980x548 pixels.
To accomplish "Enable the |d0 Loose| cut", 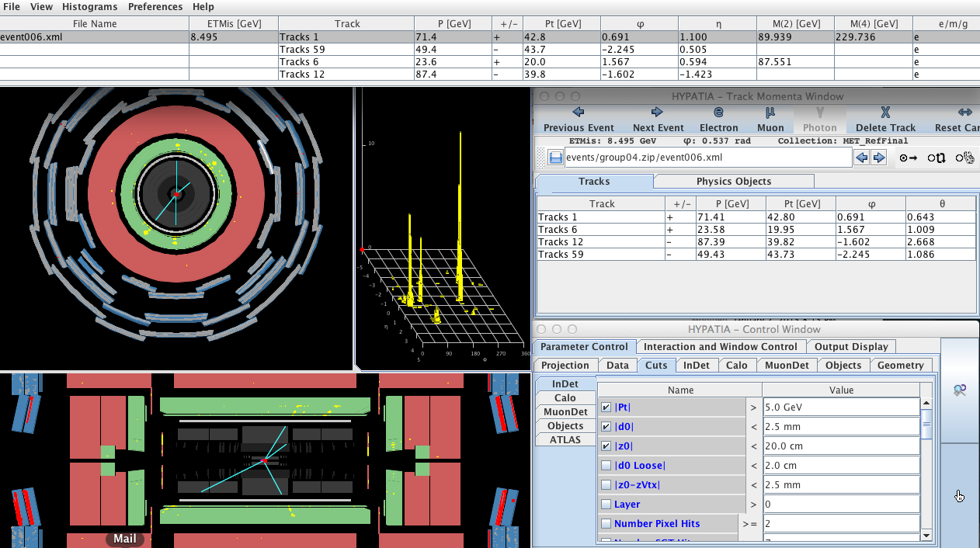I will click(x=606, y=466).
